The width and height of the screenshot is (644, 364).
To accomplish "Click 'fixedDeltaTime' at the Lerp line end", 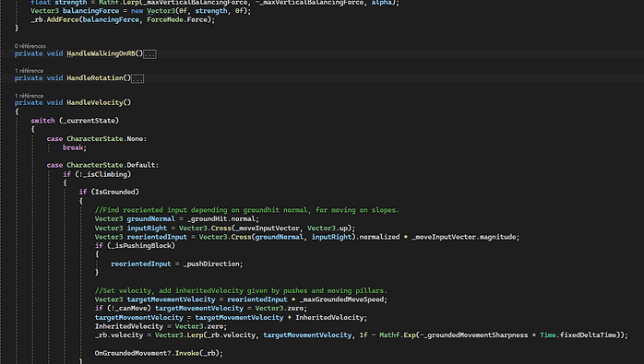I will coord(589,335).
